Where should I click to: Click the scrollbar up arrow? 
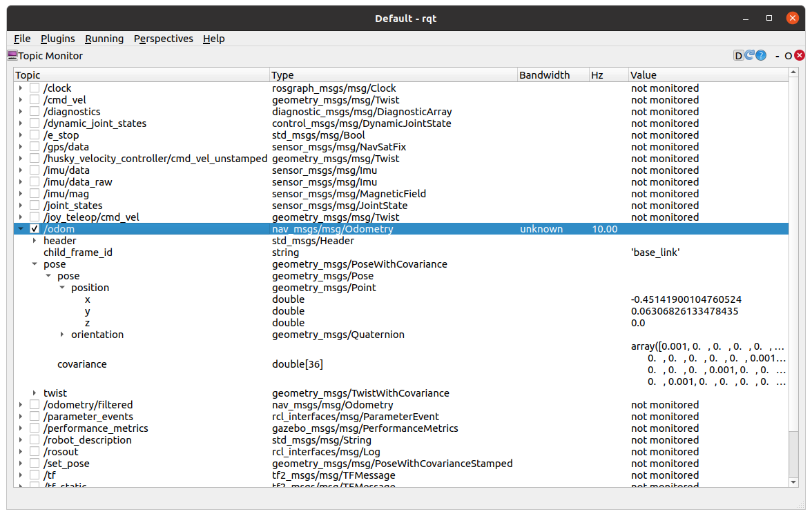[x=793, y=73]
